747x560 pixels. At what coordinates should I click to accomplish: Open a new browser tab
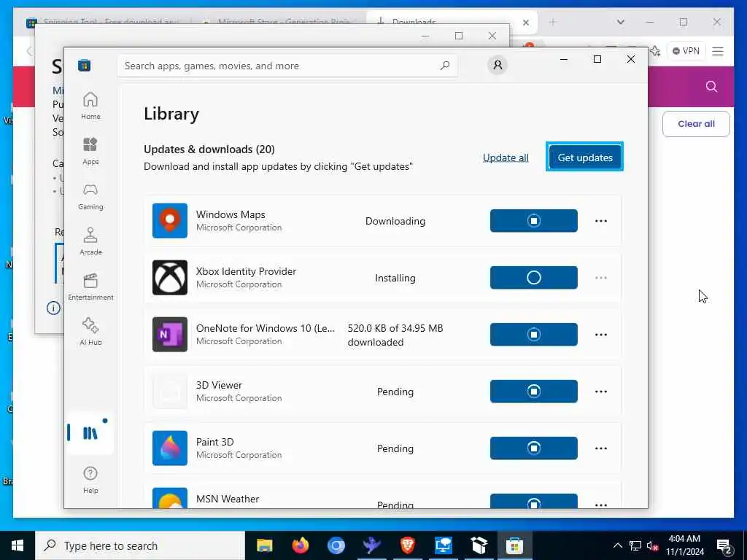click(x=553, y=22)
